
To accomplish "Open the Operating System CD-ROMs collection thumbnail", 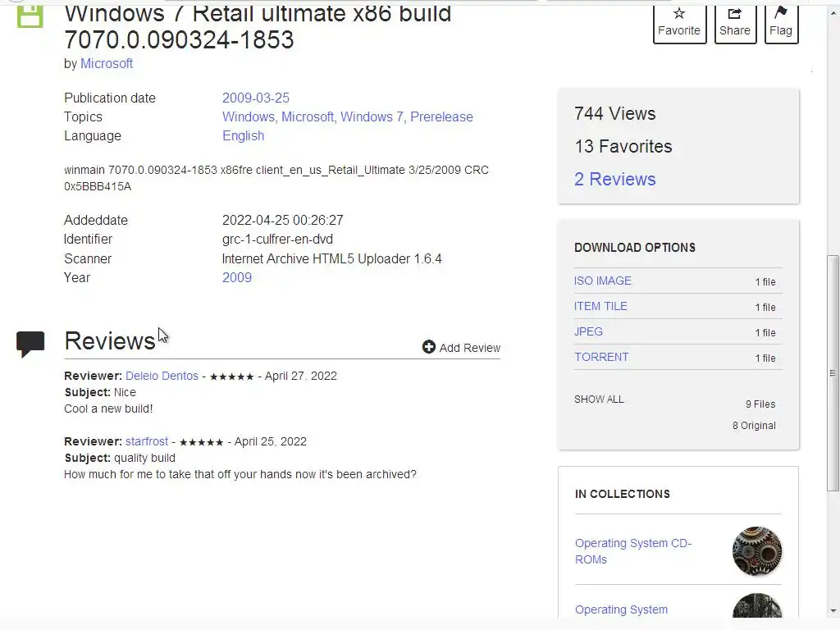I will [x=756, y=551].
